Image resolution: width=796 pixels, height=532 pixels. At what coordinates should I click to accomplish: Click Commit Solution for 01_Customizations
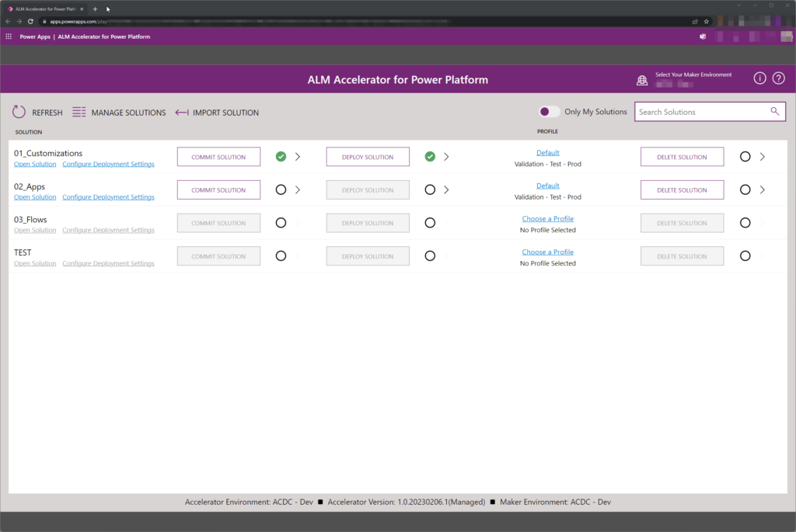point(218,157)
